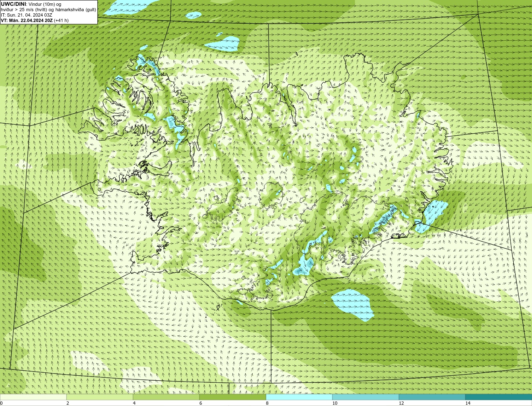Click the 'IT: Sun. 21. 04. 2024 03Z' line

click(x=27, y=15)
